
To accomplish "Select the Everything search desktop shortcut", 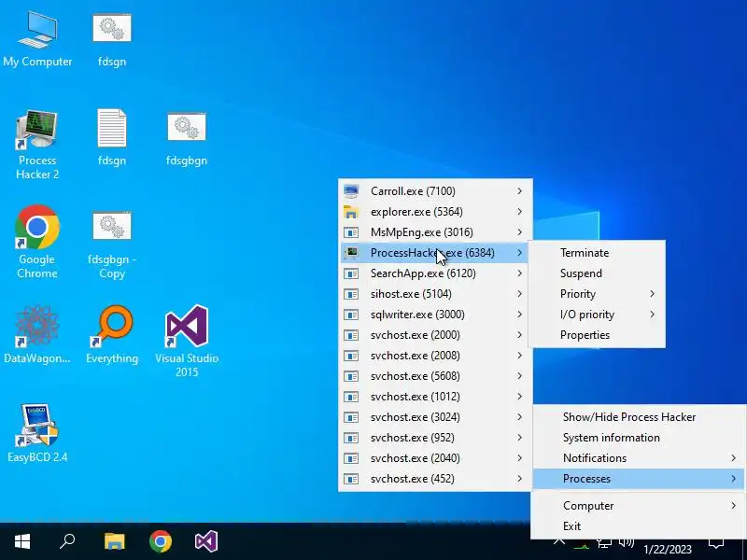I will tap(112, 335).
